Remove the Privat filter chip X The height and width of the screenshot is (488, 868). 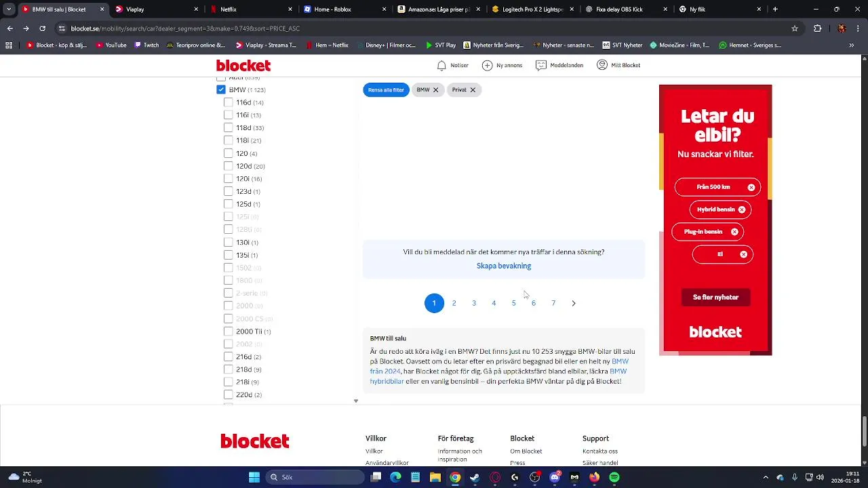click(473, 89)
